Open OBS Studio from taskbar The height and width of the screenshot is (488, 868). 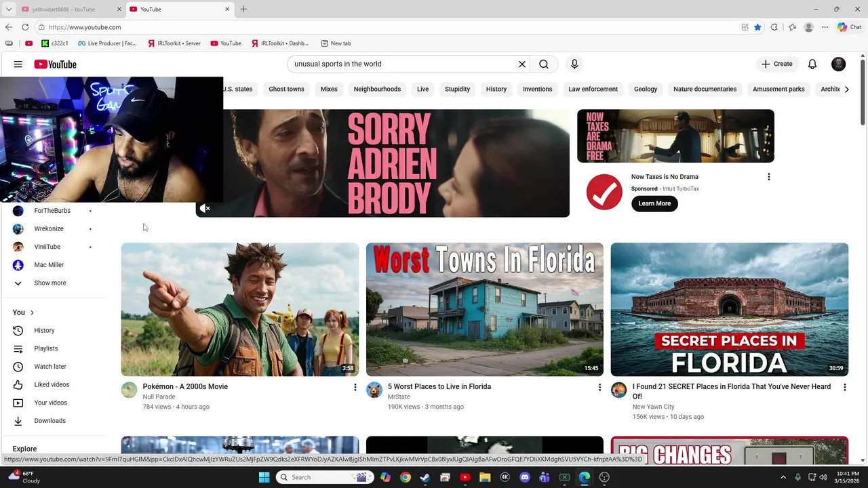[x=604, y=477]
